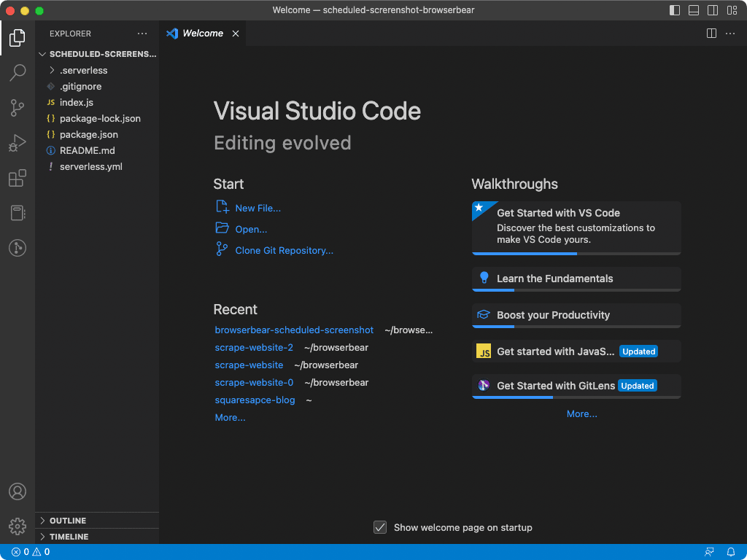
Task: Click Get Started with VS Code progress bar
Action: click(576, 253)
